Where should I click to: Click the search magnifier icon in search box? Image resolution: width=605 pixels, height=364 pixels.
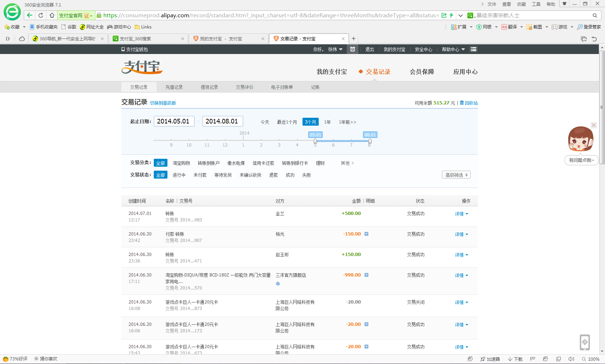point(595,15)
